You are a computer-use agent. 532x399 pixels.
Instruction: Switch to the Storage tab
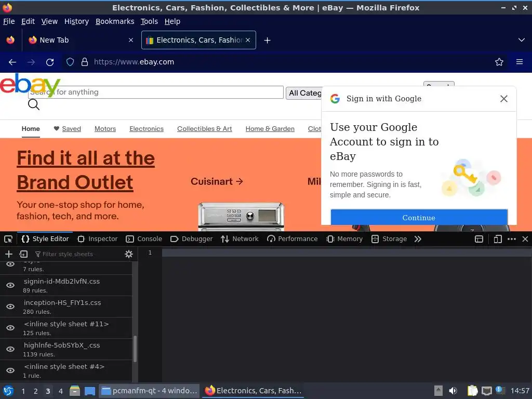[x=389, y=239]
